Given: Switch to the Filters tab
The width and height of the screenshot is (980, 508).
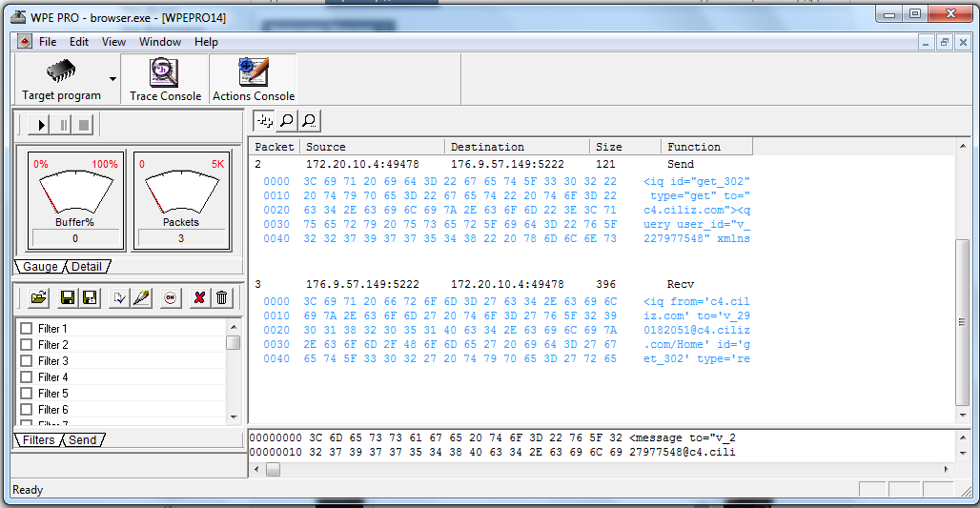Looking at the screenshot, I should tap(38, 440).
